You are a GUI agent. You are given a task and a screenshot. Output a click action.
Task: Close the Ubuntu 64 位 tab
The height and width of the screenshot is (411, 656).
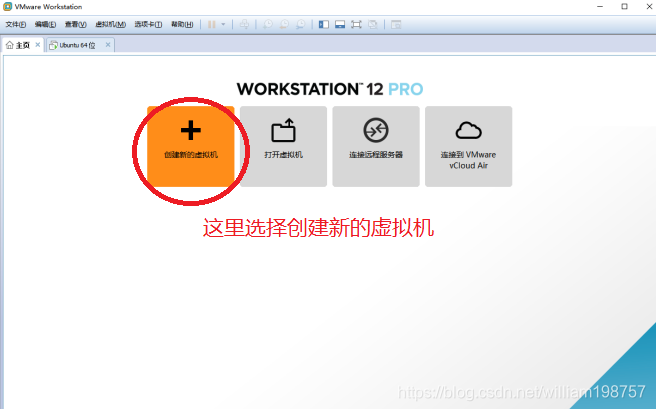pyautogui.click(x=108, y=45)
